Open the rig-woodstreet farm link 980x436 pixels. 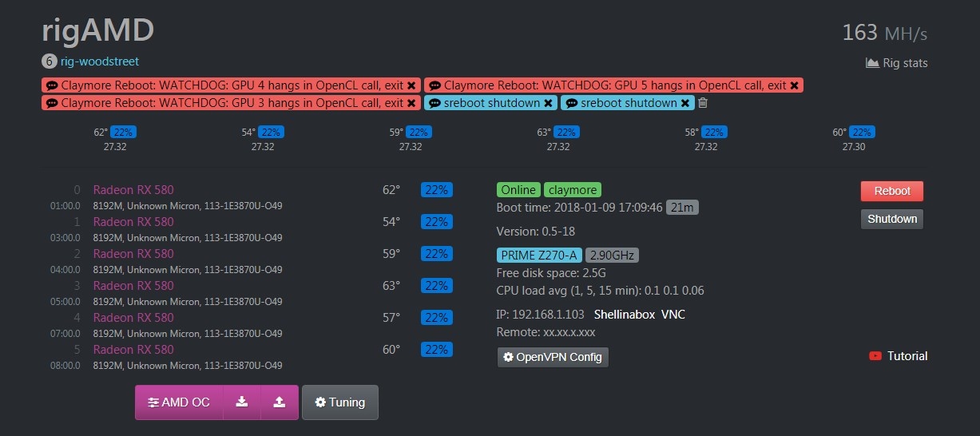pyautogui.click(x=100, y=61)
